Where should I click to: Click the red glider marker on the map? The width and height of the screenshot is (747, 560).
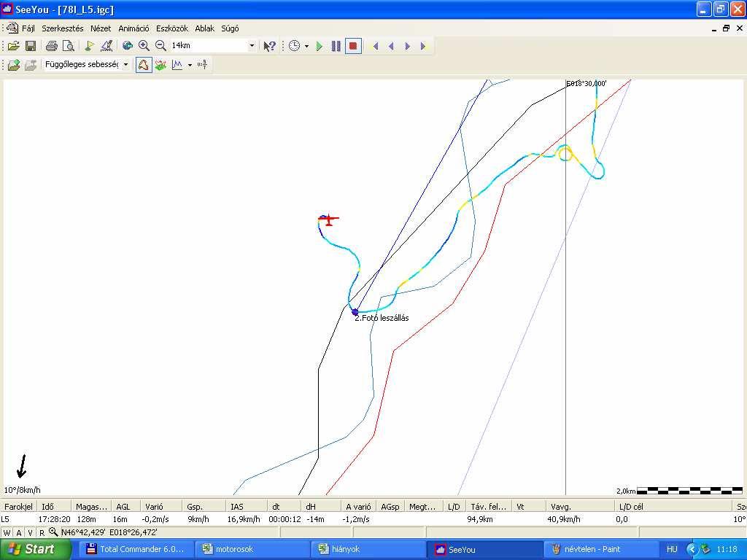[328, 219]
